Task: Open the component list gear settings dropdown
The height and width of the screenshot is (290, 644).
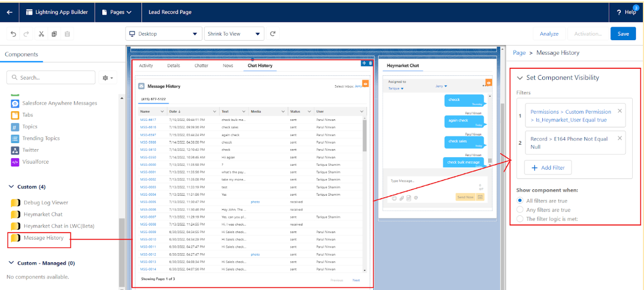Action: tap(108, 78)
